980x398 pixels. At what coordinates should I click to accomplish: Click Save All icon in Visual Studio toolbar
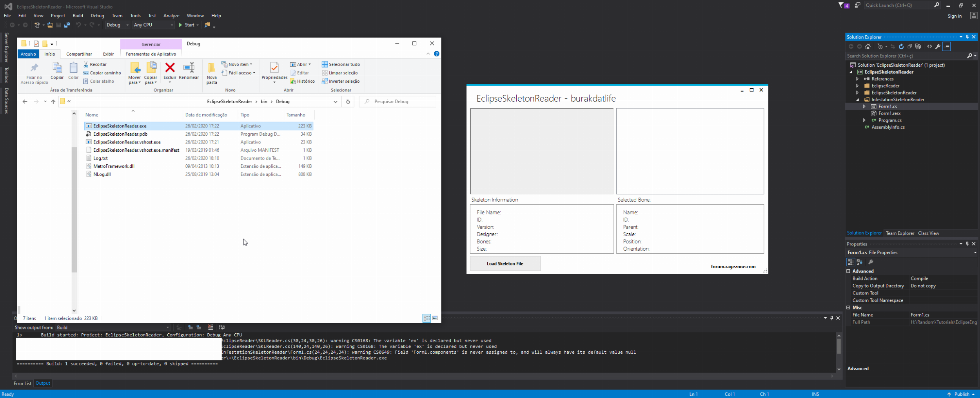click(67, 25)
